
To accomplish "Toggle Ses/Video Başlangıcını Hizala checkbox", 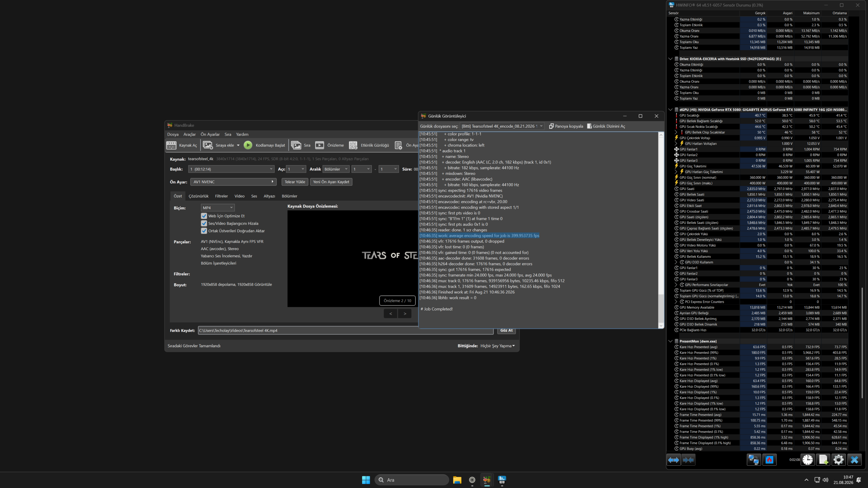I will click(x=204, y=223).
